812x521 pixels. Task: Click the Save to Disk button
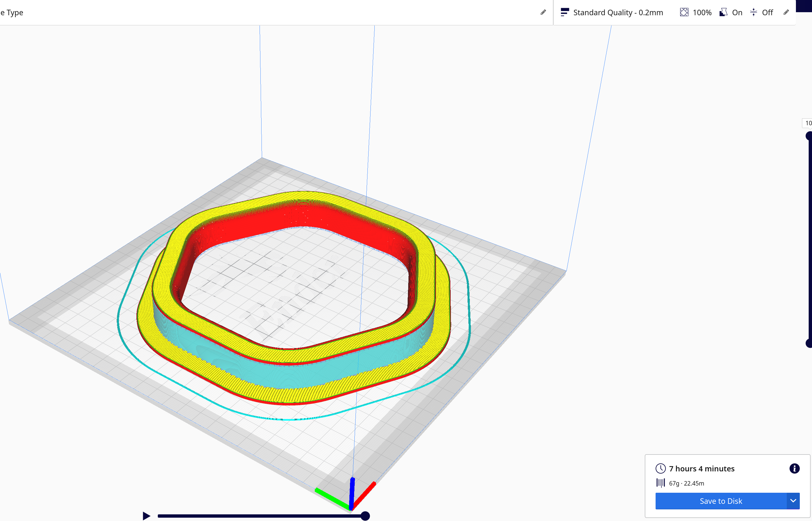point(720,501)
